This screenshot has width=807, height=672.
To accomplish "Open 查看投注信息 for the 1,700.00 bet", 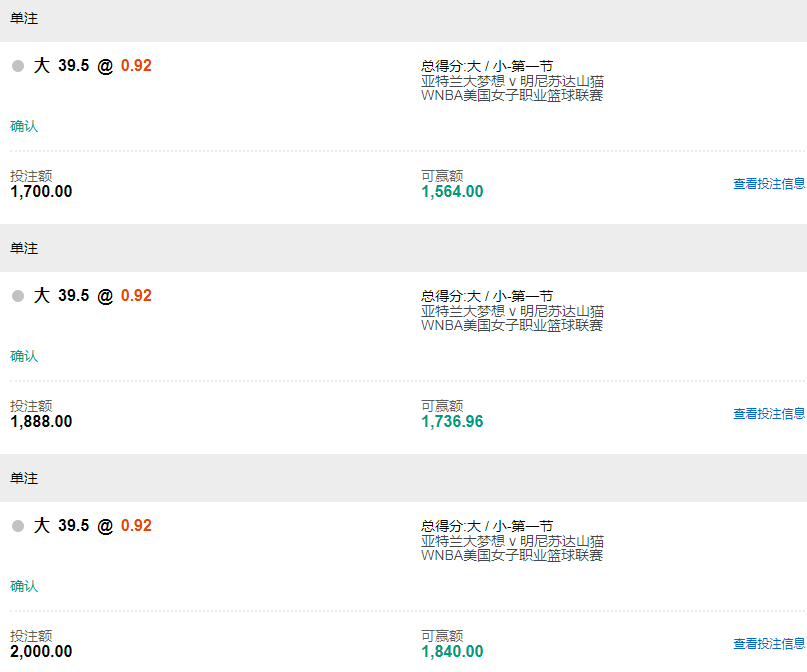I will (x=768, y=184).
